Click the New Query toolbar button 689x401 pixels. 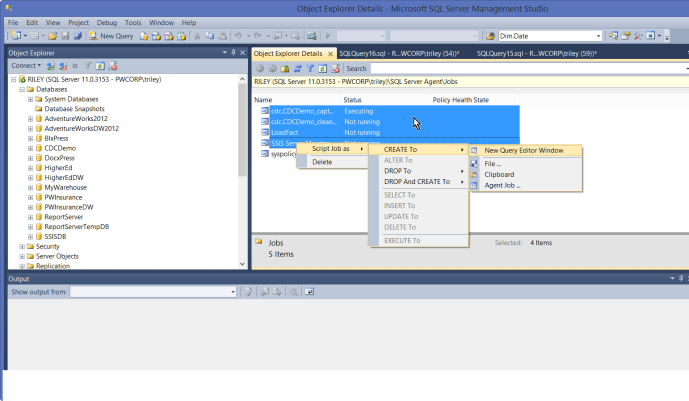point(110,36)
